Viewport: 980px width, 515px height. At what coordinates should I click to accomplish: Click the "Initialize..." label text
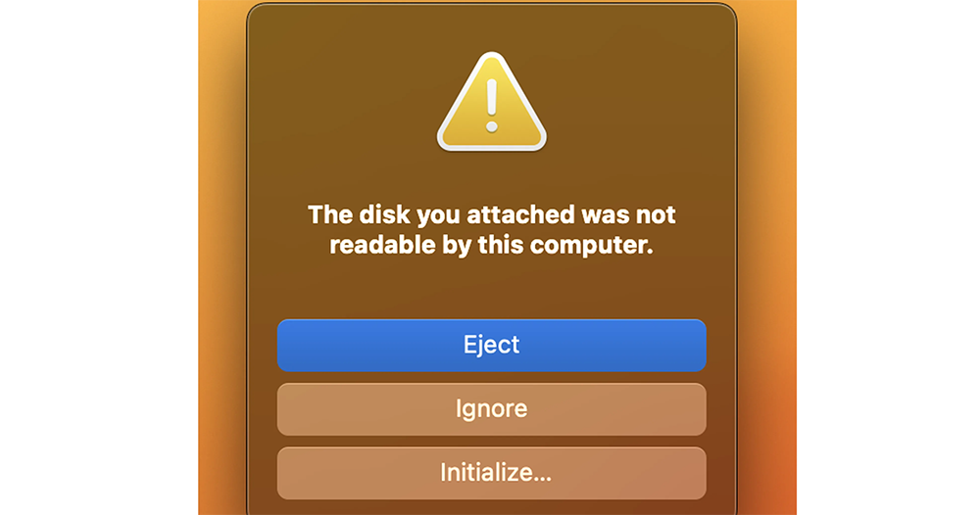(x=496, y=473)
